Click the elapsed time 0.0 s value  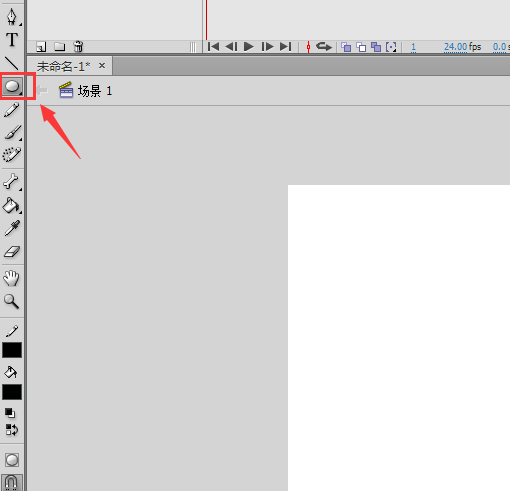501,47
